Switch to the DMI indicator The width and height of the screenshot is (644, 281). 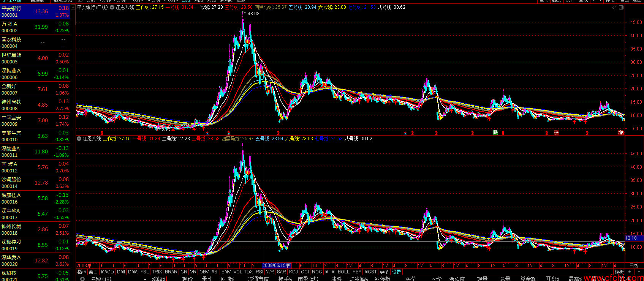(x=121, y=272)
